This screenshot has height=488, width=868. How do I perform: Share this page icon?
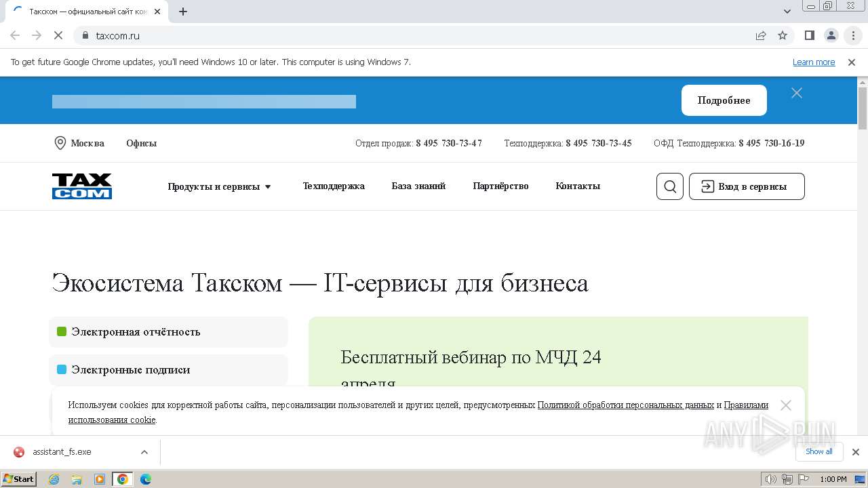(761, 35)
